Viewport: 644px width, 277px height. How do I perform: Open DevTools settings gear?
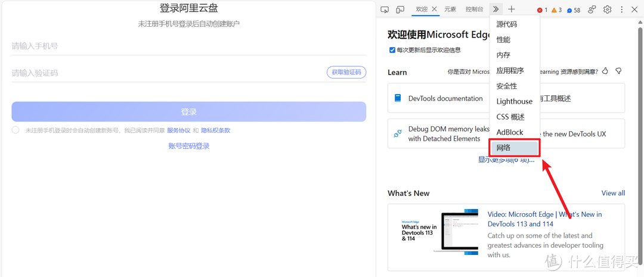point(608,10)
